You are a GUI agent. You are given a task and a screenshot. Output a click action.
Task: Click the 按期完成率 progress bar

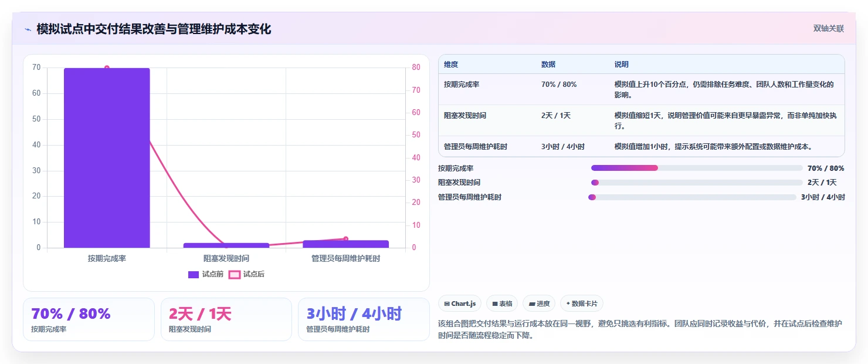pyautogui.click(x=697, y=168)
